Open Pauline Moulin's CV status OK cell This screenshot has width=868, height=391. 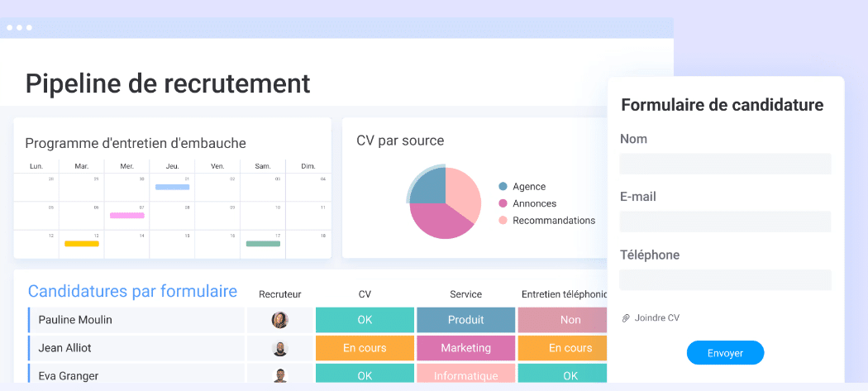tap(365, 320)
